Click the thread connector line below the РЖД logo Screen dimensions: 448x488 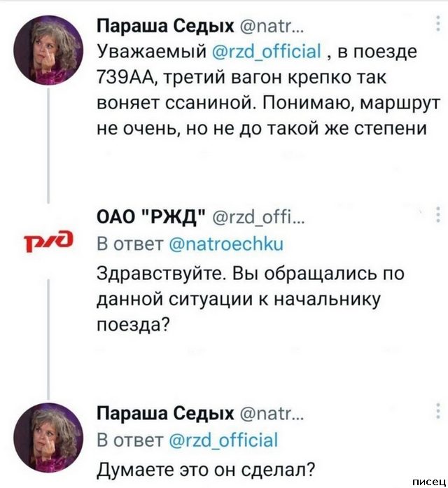pos(48,336)
